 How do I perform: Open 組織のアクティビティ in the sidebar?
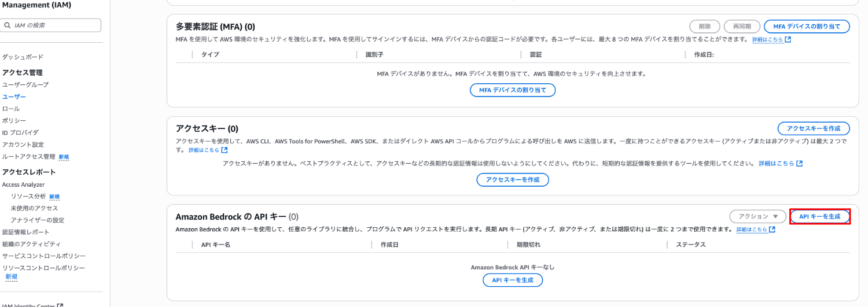[x=31, y=244]
